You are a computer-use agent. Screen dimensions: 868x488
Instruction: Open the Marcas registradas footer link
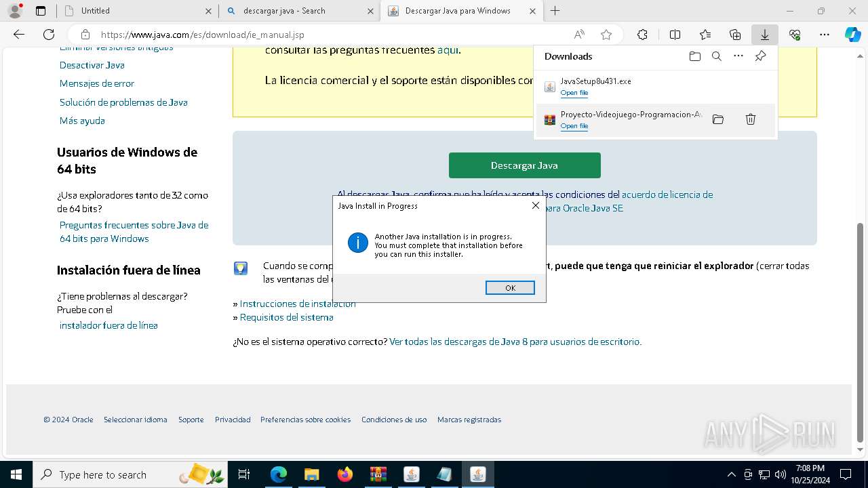pos(469,420)
